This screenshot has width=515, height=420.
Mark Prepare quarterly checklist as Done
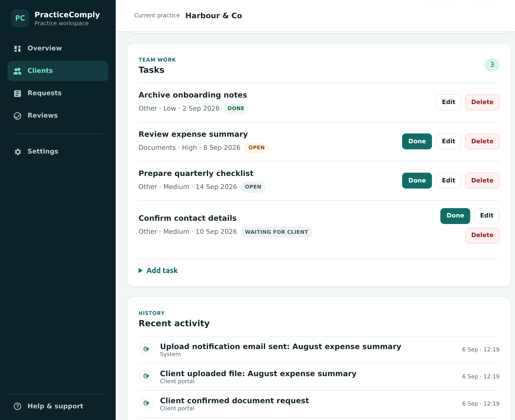pyautogui.click(x=417, y=181)
